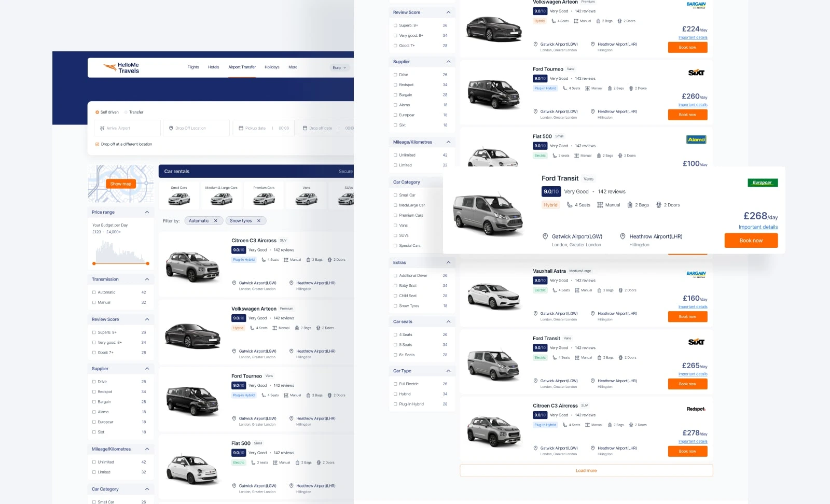Click the 4 Seats icon on £268 Ford Transit card
Screen dimensions: 830x504
[570, 205]
